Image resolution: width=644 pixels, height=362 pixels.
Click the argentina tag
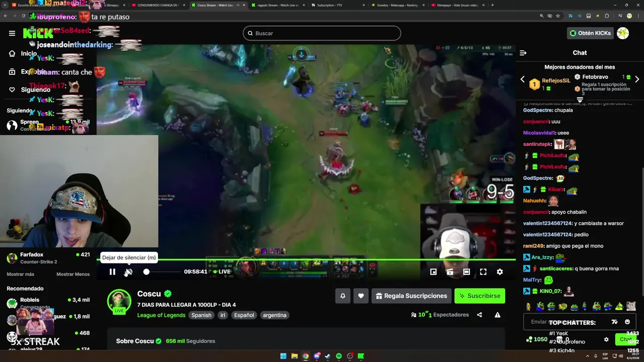coord(275,315)
